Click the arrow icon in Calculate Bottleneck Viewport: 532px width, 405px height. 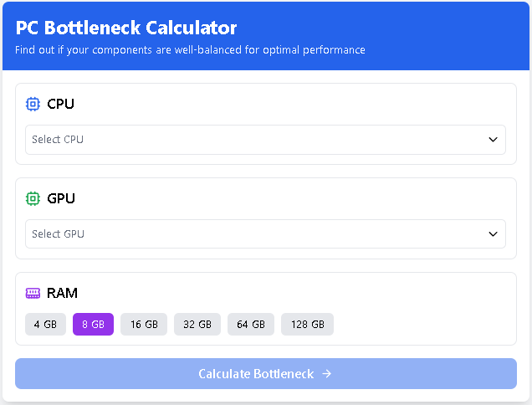point(327,374)
